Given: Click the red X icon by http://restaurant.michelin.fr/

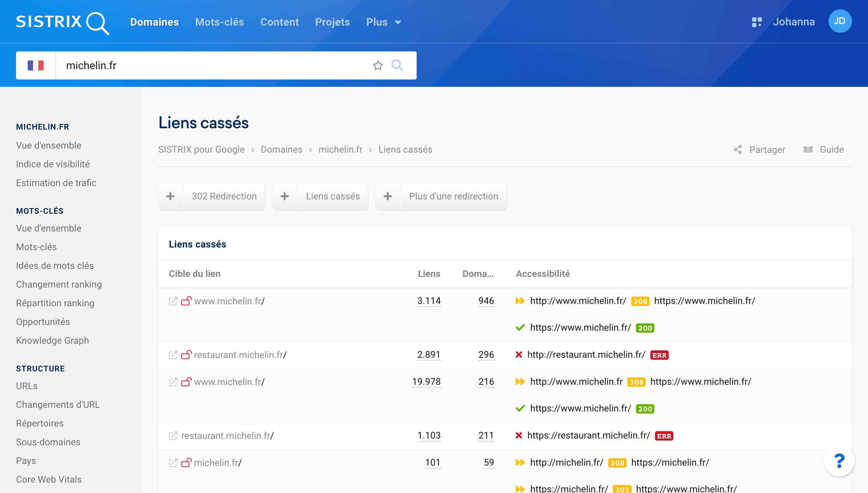Looking at the screenshot, I should 518,355.
